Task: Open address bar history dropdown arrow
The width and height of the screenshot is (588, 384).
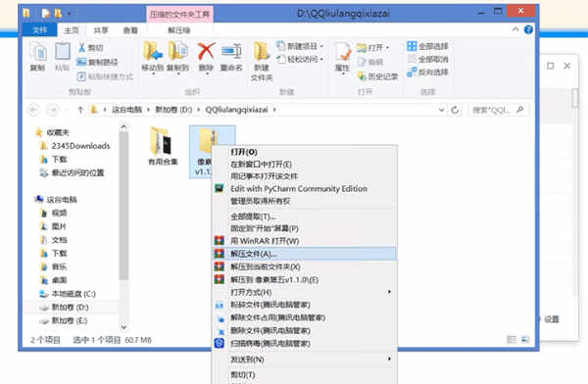Action: click(441, 110)
